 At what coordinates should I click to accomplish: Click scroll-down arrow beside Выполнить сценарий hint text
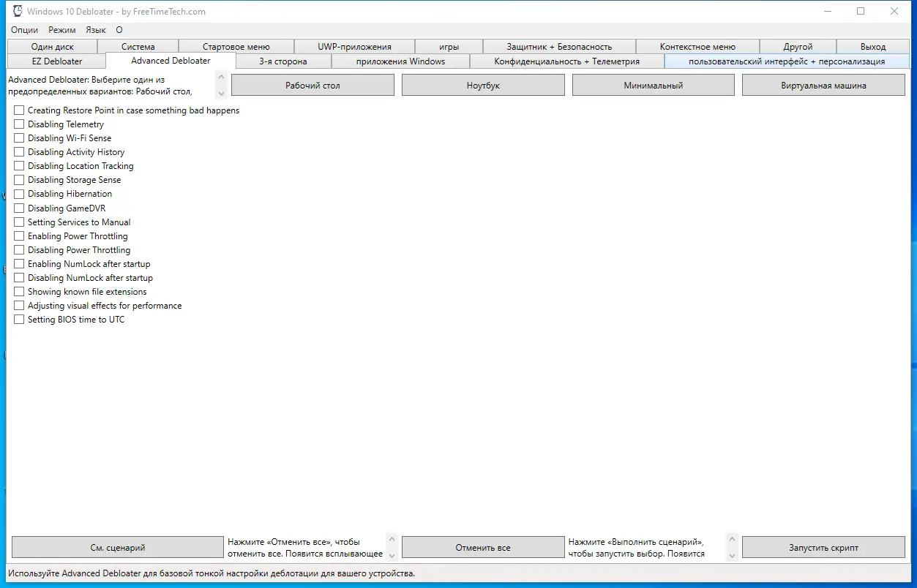click(x=733, y=555)
